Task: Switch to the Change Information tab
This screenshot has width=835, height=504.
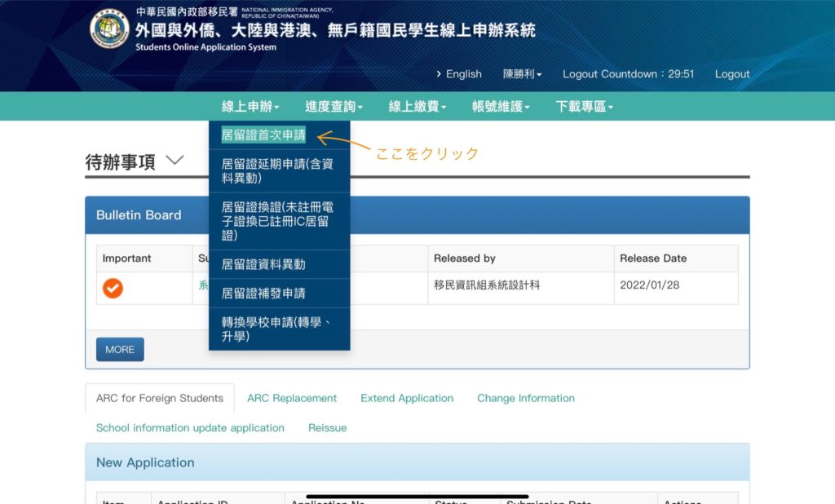Action: click(x=525, y=398)
